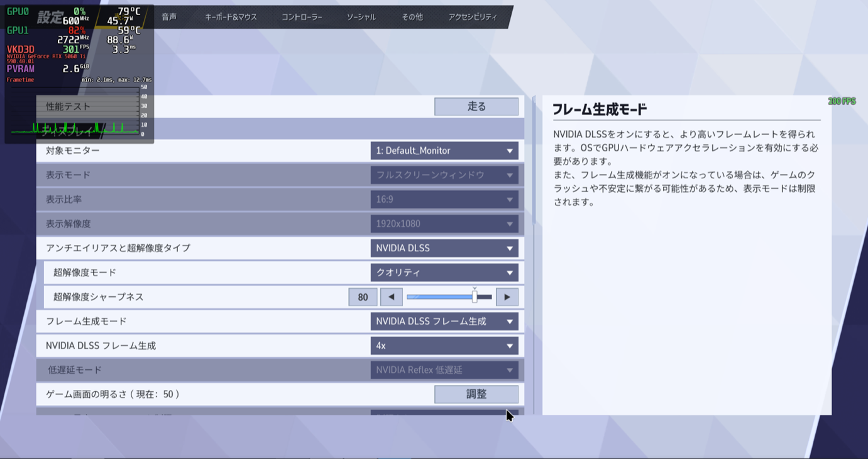Click the ゲーム画面の明るさ row label
The width and height of the screenshot is (868, 459).
113,394
